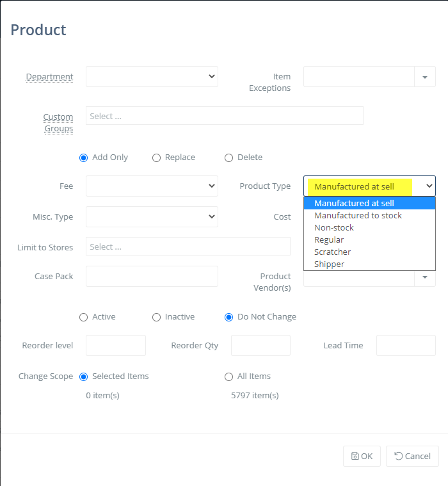Expand the Product Vendor(s) dropdown arrow
448x486 pixels.
coord(425,277)
